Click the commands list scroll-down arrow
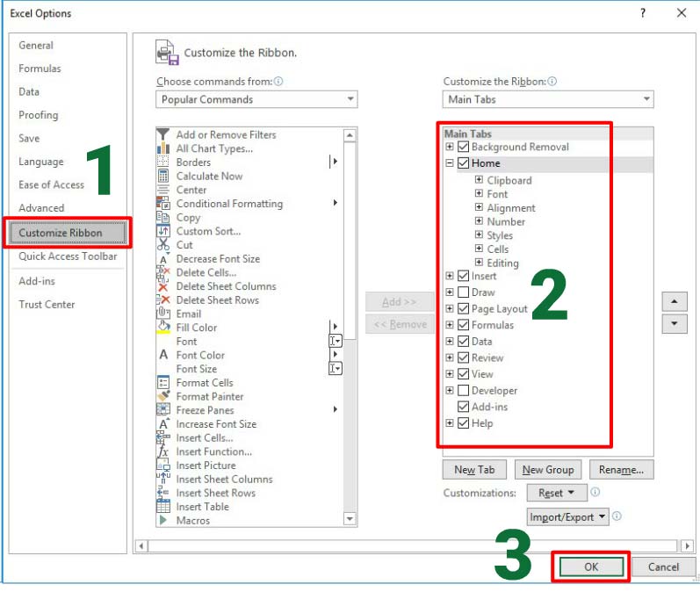Image resolution: width=700 pixels, height=599 pixels. pos(350,519)
